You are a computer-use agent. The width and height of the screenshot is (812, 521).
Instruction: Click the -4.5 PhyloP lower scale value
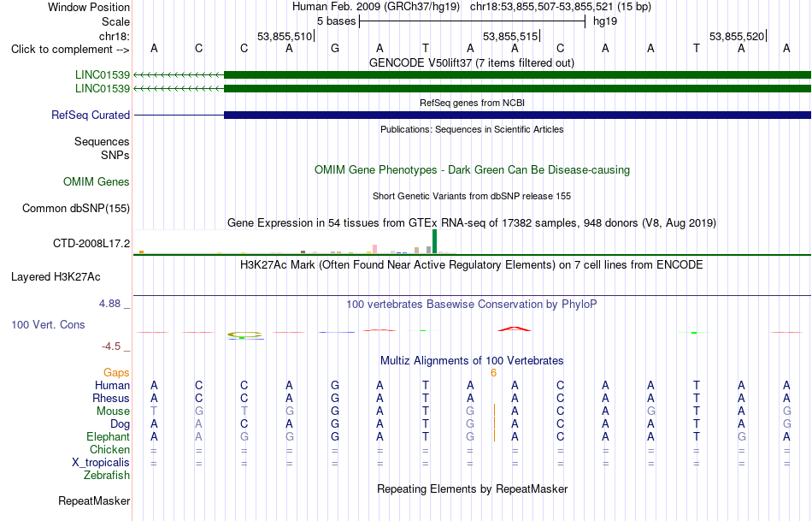coord(111,346)
